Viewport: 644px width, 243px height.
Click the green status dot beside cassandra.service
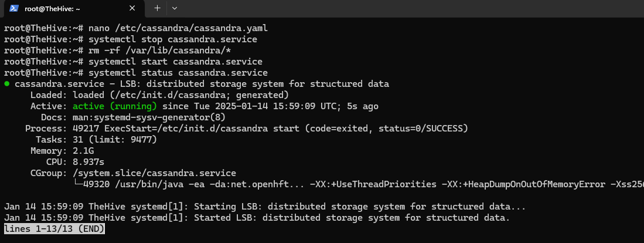[x=6, y=84]
